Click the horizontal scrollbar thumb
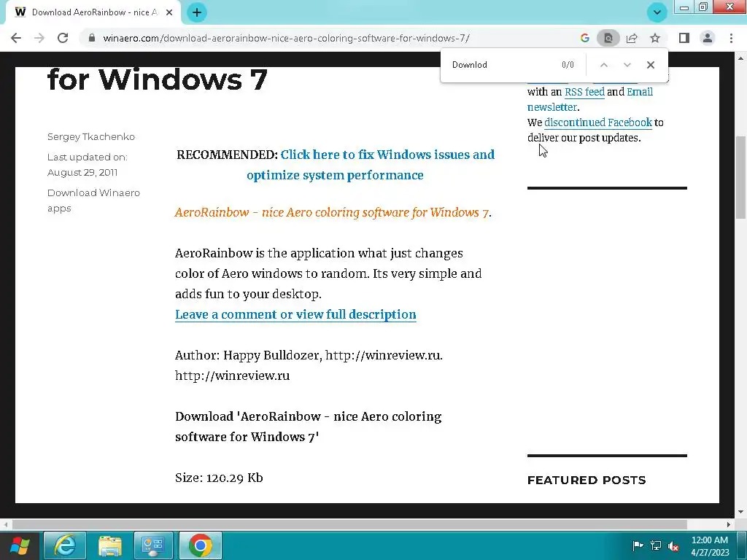Screen dimensions: 747x560 point(349,524)
